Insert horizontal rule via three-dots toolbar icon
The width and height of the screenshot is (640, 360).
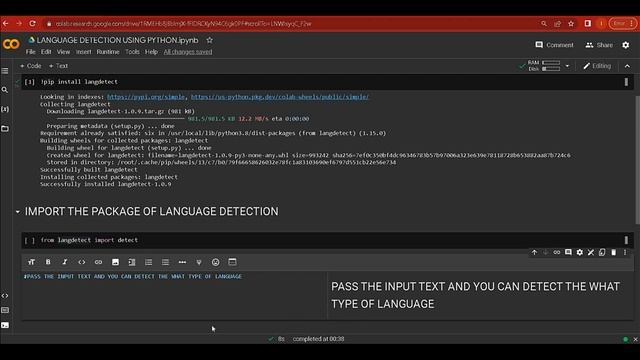tap(182, 262)
